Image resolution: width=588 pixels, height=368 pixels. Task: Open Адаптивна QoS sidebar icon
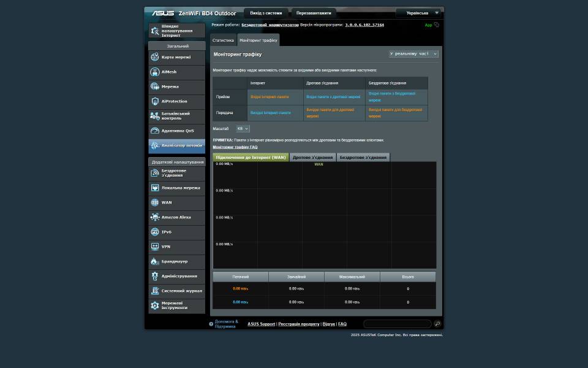click(155, 131)
